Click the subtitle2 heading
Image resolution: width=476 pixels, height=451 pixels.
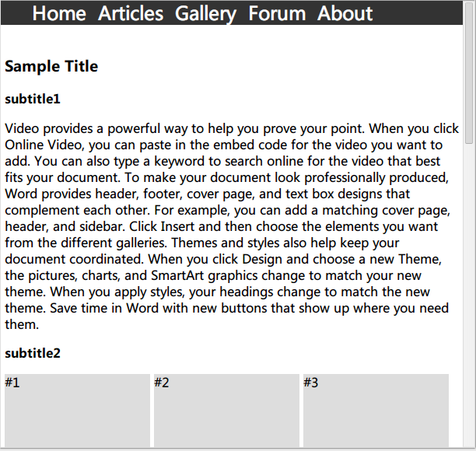click(33, 353)
